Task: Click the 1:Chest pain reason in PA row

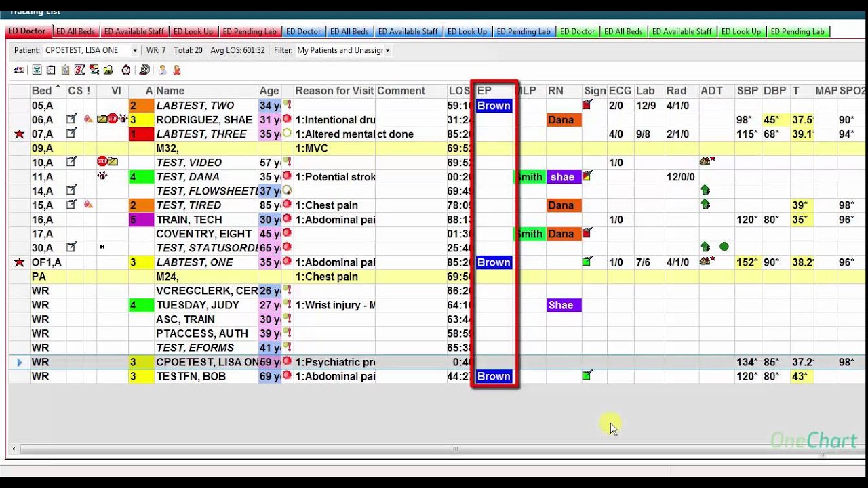Action: pyautogui.click(x=326, y=276)
